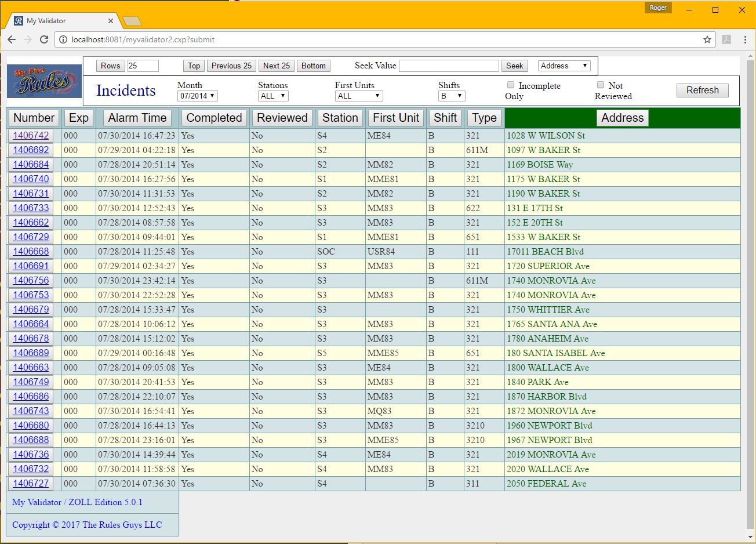The height and width of the screenshot is (544, 756).
Task: Expand the Stations dropdown
Action: pyautogui.click(x=273, y=96)
